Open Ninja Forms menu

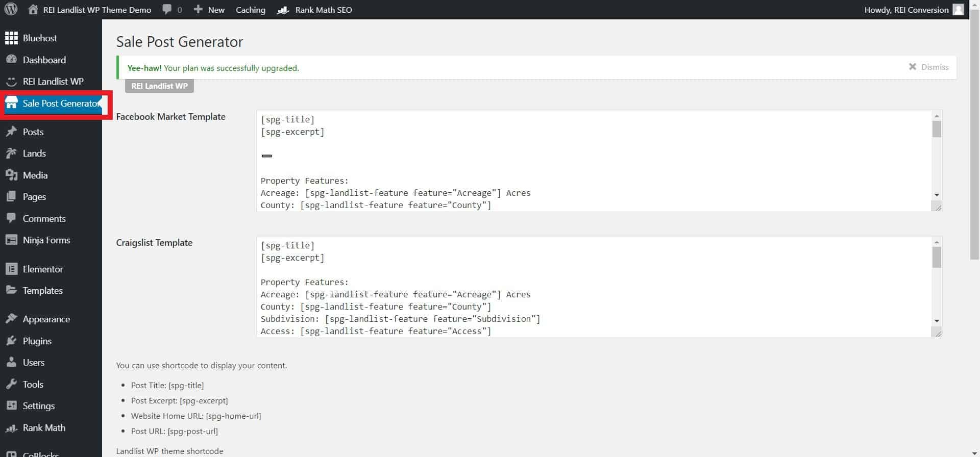(46, 240)
